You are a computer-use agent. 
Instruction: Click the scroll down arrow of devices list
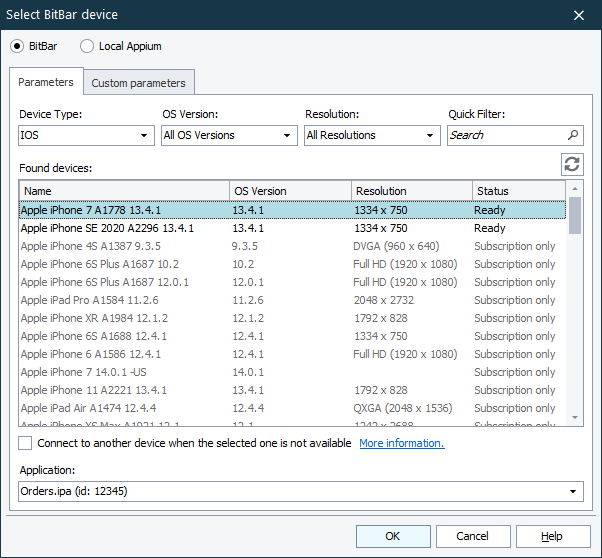(x=575, y=417)
